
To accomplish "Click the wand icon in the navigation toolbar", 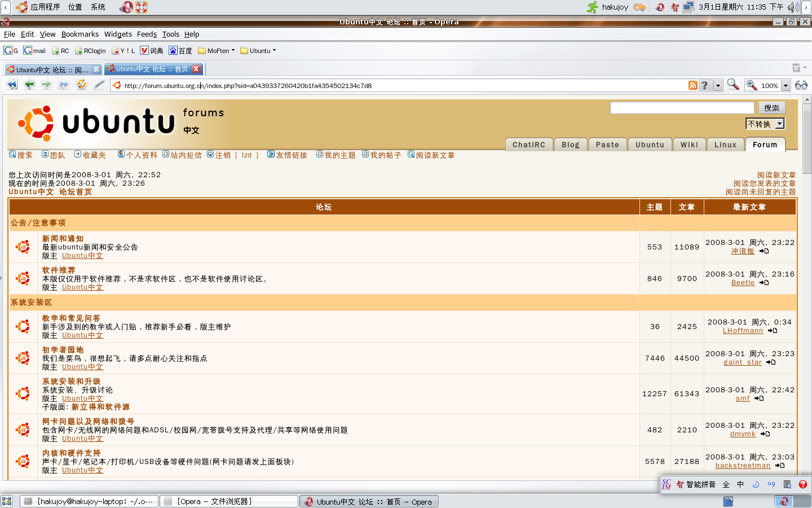I will [99, 85].
